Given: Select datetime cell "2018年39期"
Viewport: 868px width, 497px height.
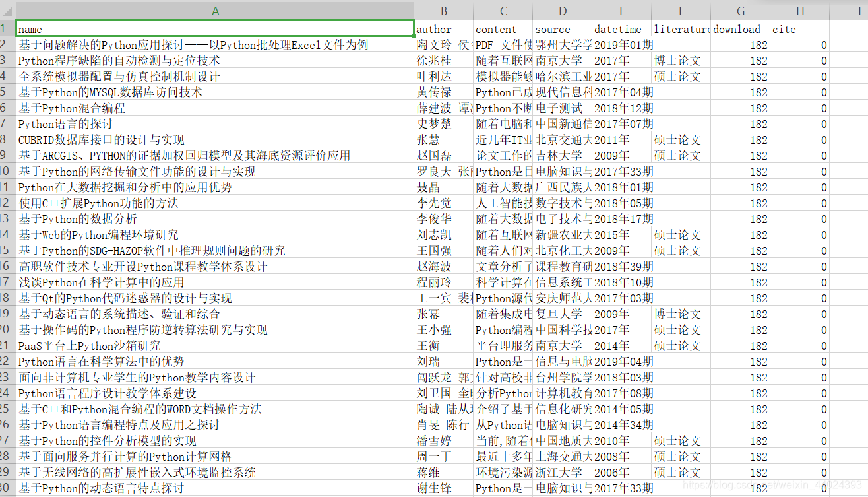Looking at the screenshot, I should 622,267.
